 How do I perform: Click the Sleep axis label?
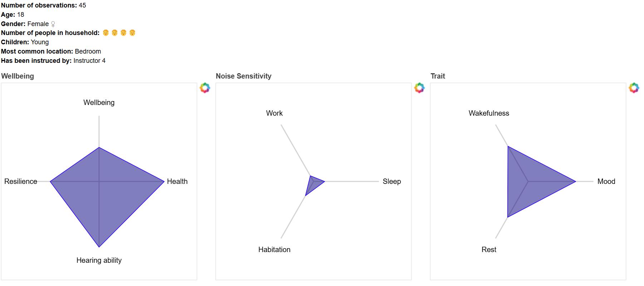click(392, 181)
